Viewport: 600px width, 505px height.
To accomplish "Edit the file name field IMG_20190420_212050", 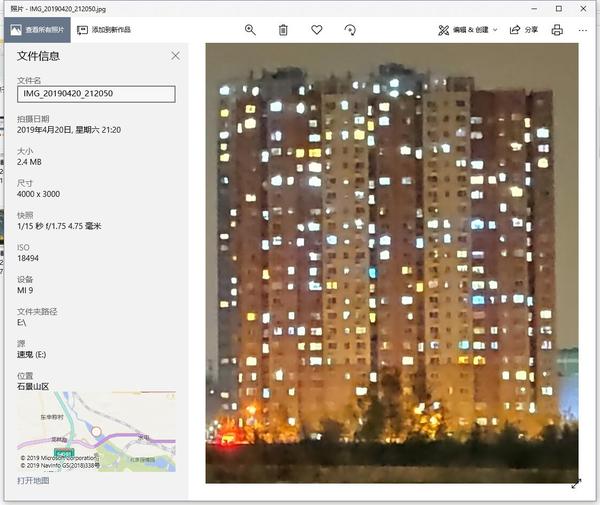I will [x=96, y=94].
